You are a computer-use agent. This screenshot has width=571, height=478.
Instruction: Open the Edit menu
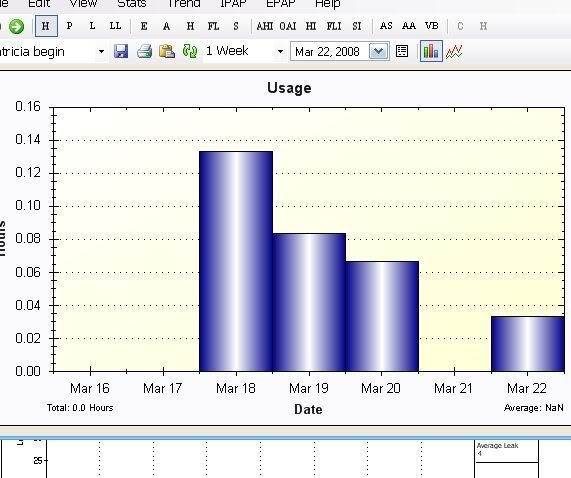coord(39,4)
